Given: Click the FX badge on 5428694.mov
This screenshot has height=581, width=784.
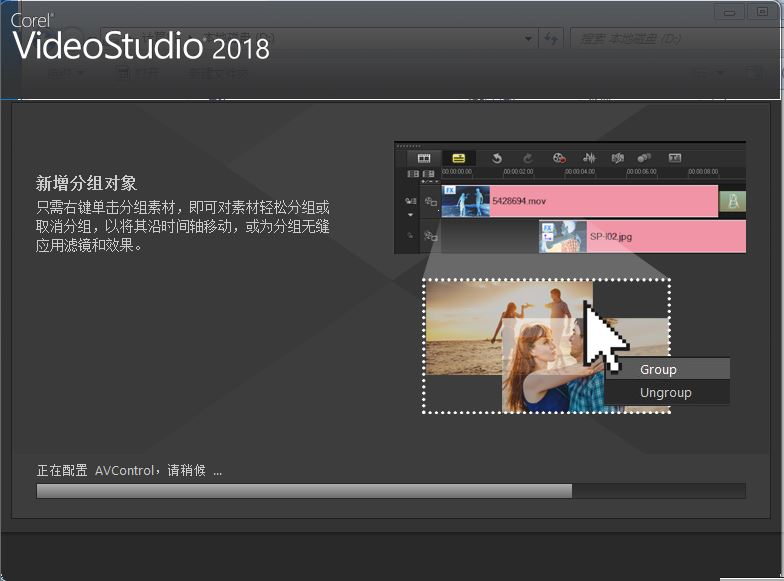Looking at the screenshot, I should 450,190.
